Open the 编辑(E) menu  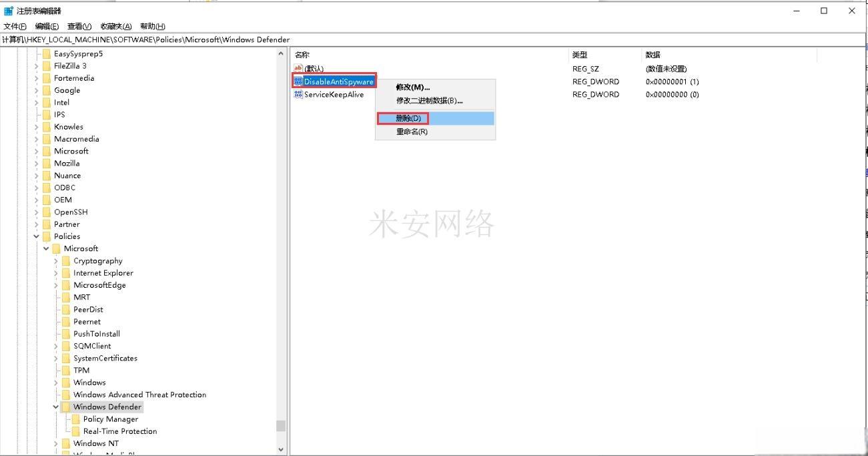coord(47,26)
